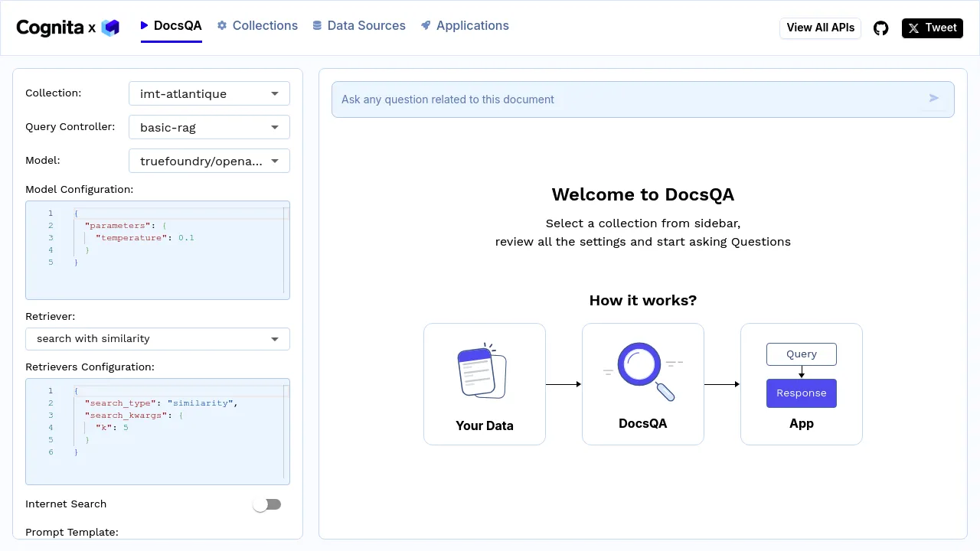This screenshot has height=551, width=980.
Task: Click the TrueFoundry cube logo
Action: (x=110, y=28)
